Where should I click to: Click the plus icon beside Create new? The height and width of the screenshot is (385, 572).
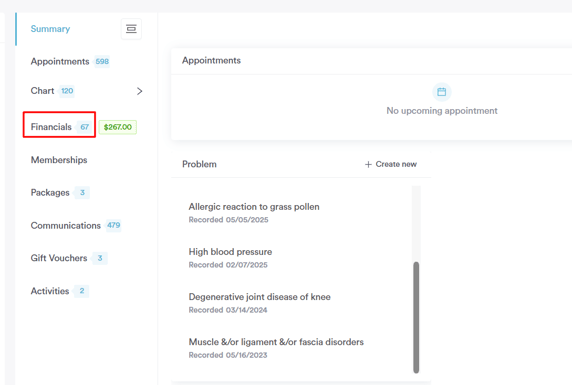[368, 165]
